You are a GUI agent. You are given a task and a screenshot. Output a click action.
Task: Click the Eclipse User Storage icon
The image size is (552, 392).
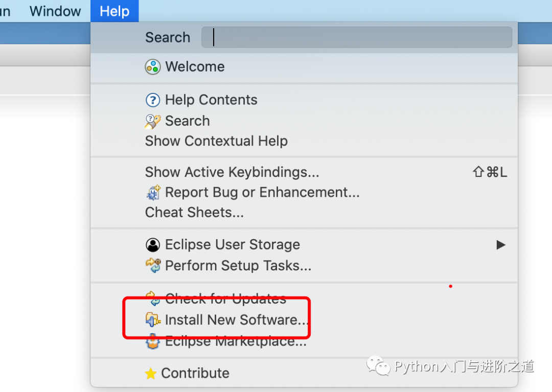[152, 244]
